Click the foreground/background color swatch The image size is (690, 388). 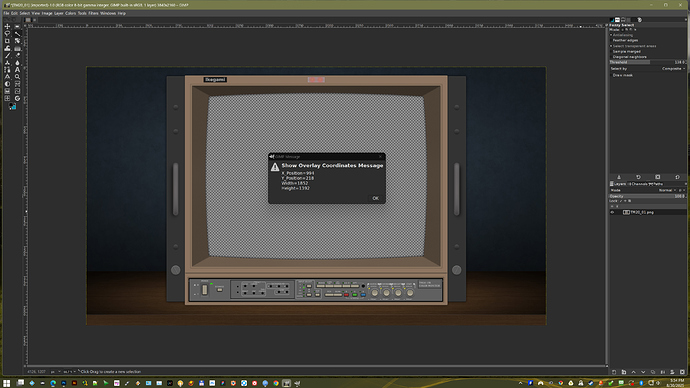pyautogui.click(x=12, y=106)
